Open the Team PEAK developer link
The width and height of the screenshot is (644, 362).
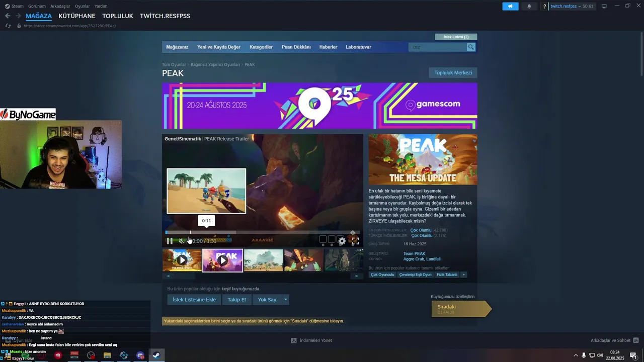(x=414, y=254)
